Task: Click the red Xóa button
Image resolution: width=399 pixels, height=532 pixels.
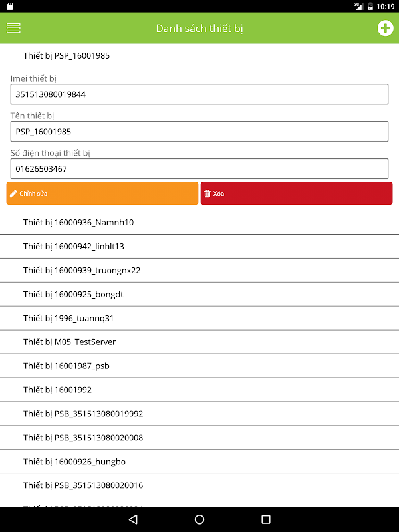Action: pyautogui.click(x=297, y=193)
